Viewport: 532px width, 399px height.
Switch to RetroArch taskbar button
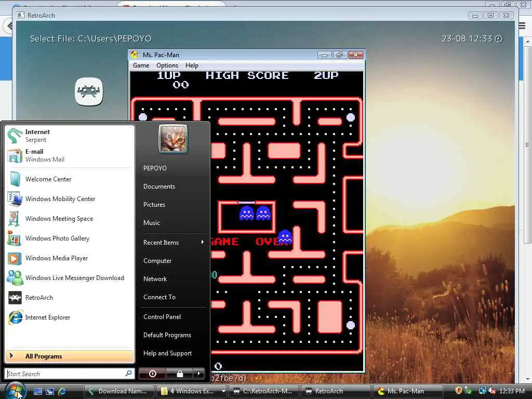pos(336,391)
